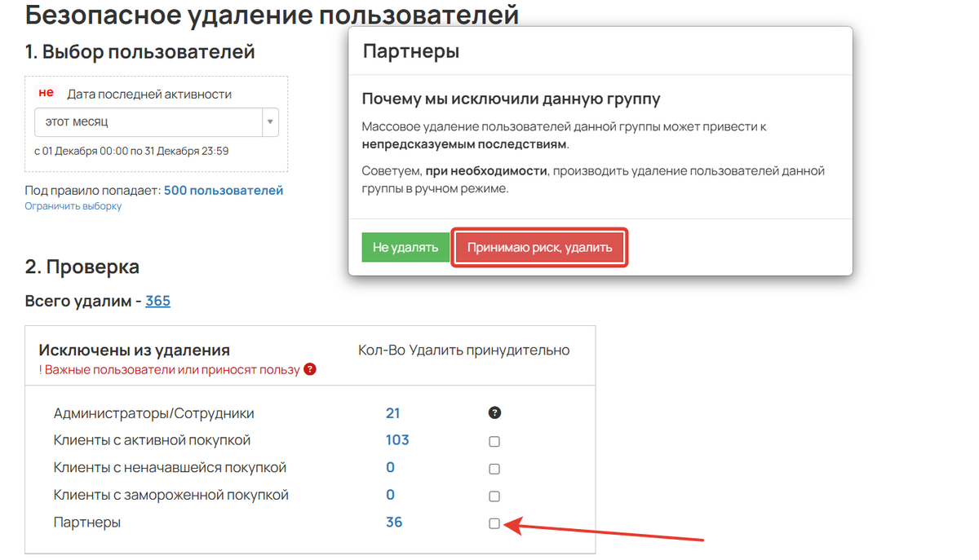Click the "365" total deletion count link
The image size is (979, 560).
(x=157, y=301)
